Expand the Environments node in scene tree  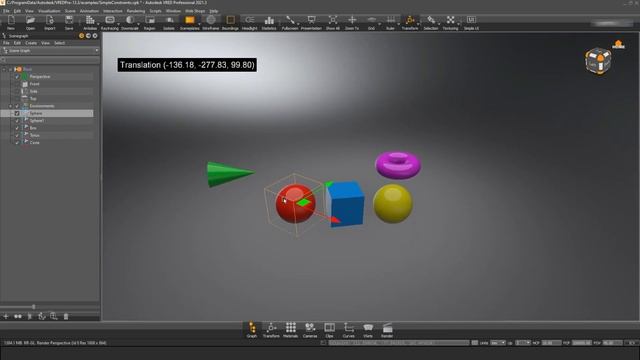(x=11, y=106)
